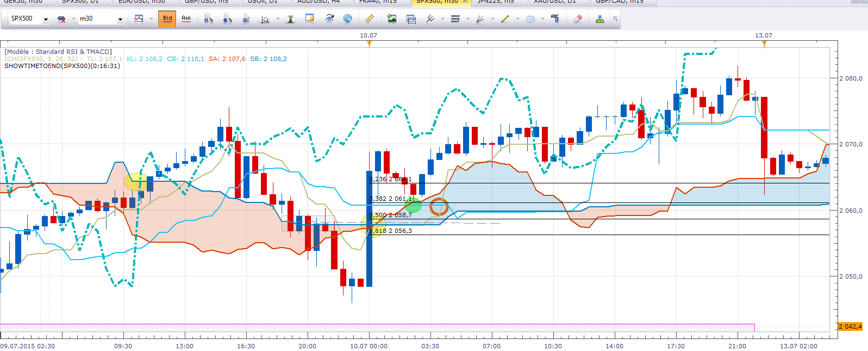Click the orange 2 042,4 price label
Screen dimensions: 868x351
[x=851, y=327]
